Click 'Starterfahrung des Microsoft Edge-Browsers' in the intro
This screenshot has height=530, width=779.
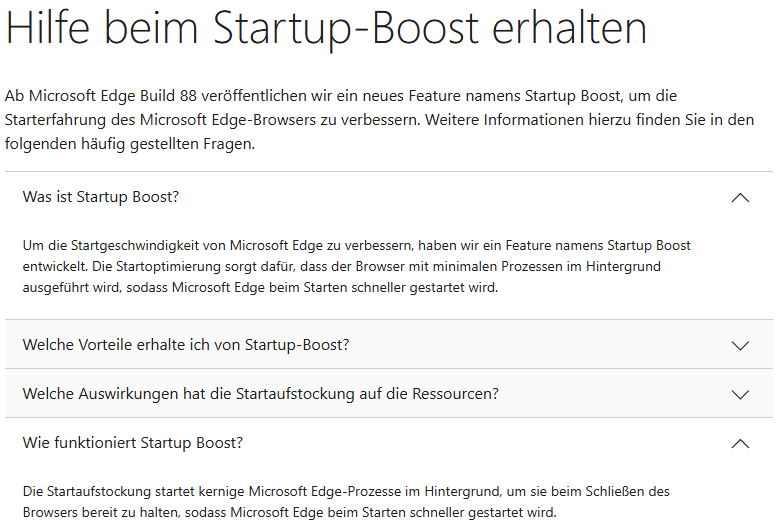pos(160,120)
